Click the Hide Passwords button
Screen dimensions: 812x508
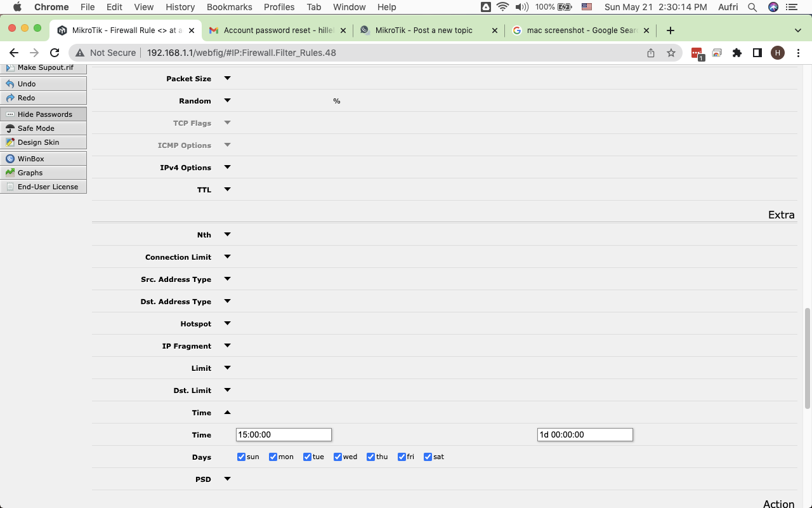(44, 114)
